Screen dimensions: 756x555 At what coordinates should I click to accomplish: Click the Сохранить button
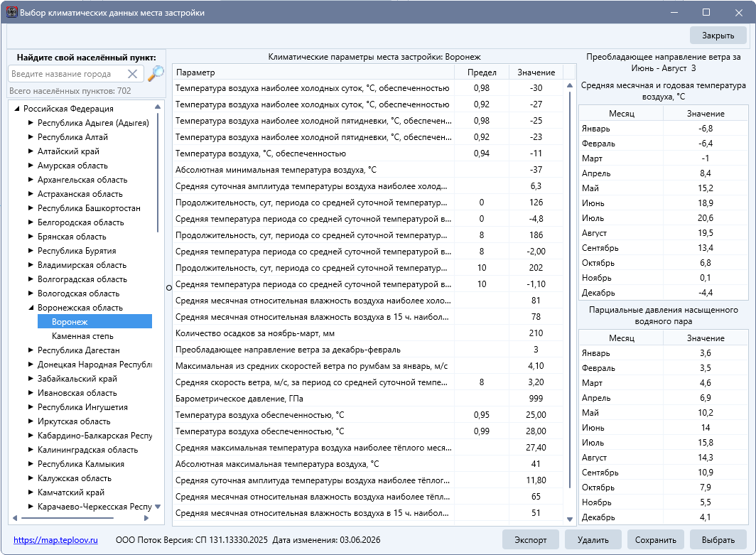655,539
